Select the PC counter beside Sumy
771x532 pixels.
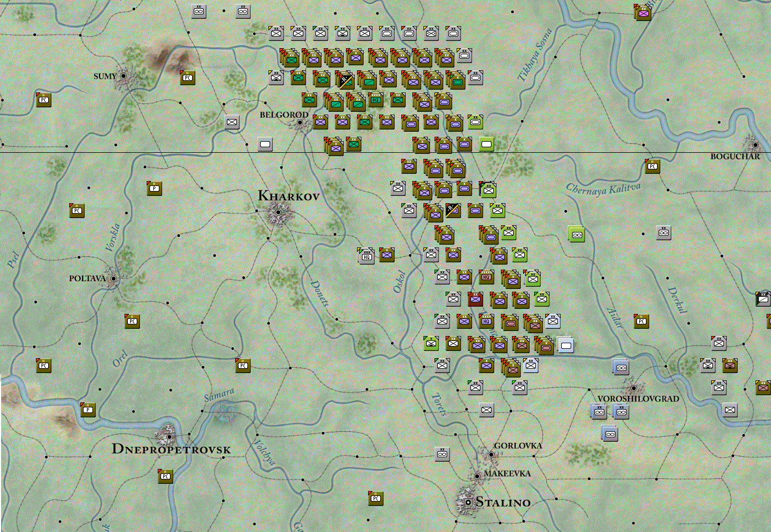click(x=188, y=78)
